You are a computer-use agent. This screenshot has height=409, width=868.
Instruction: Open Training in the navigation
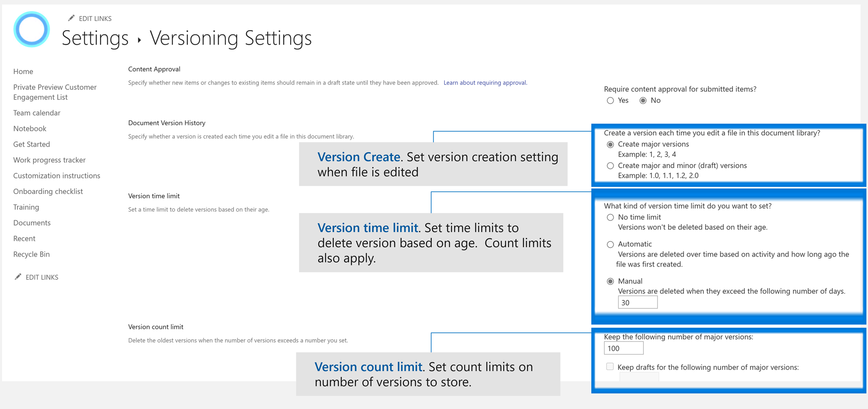(x=26, y=208)
